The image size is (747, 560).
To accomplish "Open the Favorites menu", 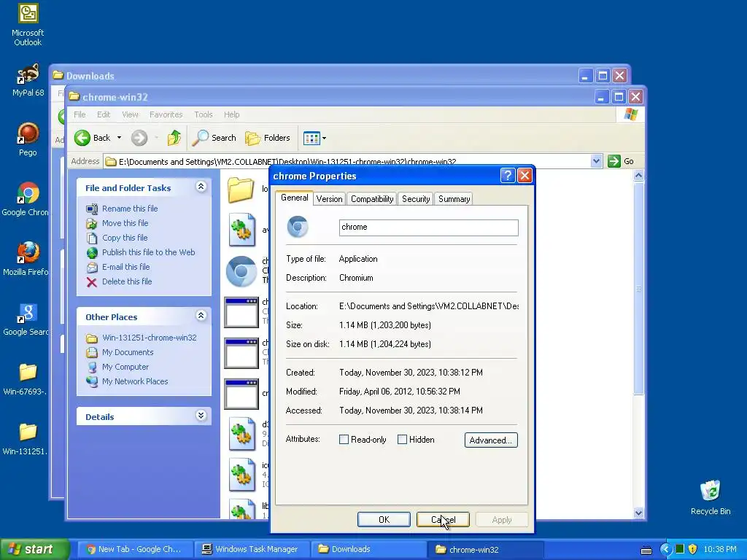I will pyautogui.click(x=166, y=114).
